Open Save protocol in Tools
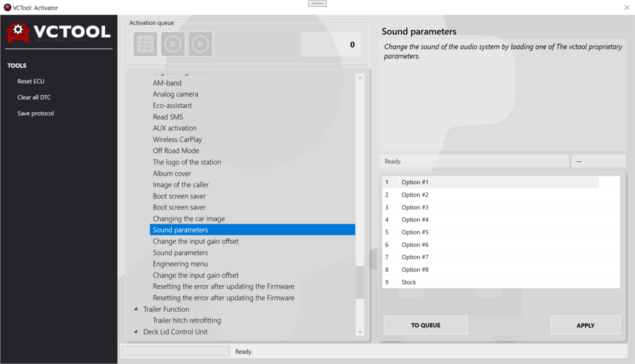635x364 pixels. pos(35,113)
